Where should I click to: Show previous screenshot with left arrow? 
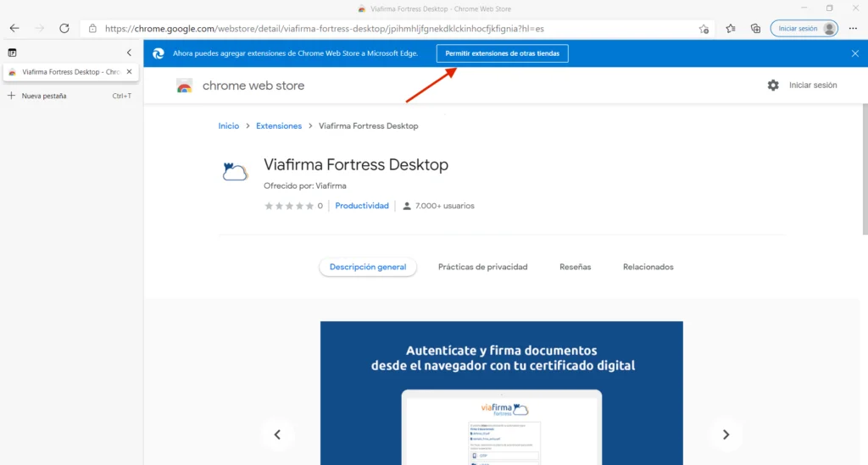(x=277, y=435)
